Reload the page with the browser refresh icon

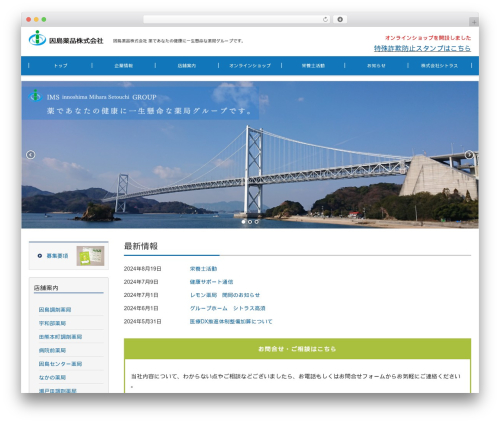tap(325, 19)
